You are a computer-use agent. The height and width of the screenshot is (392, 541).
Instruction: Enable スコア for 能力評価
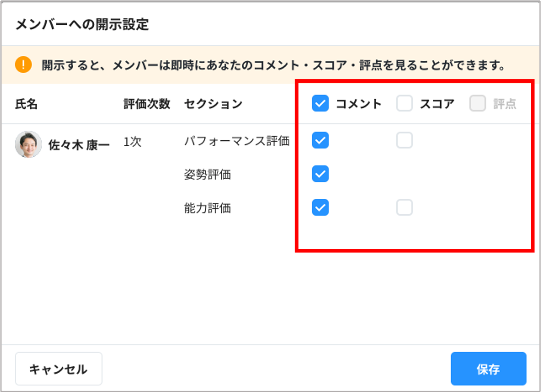404,208
